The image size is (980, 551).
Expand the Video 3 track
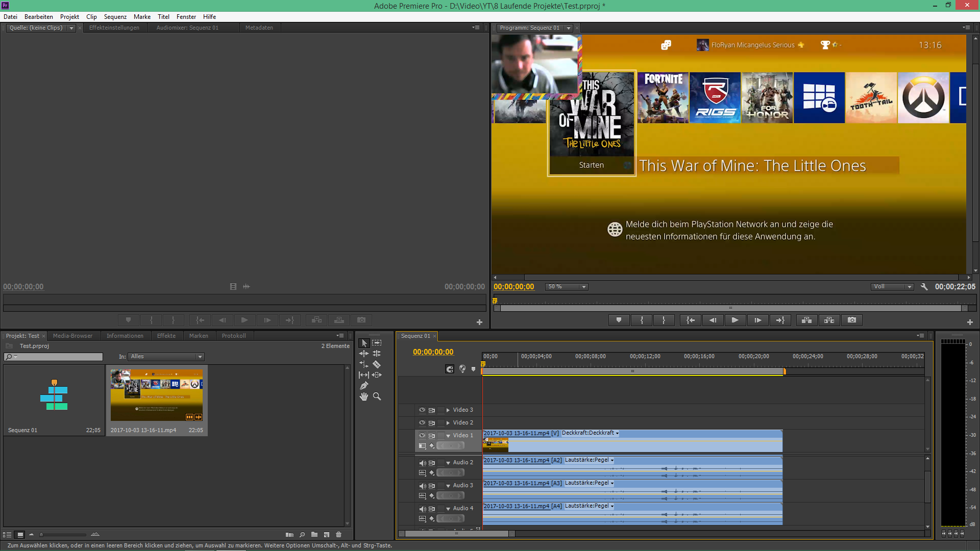pyautogui.click(x=448, y=410)
